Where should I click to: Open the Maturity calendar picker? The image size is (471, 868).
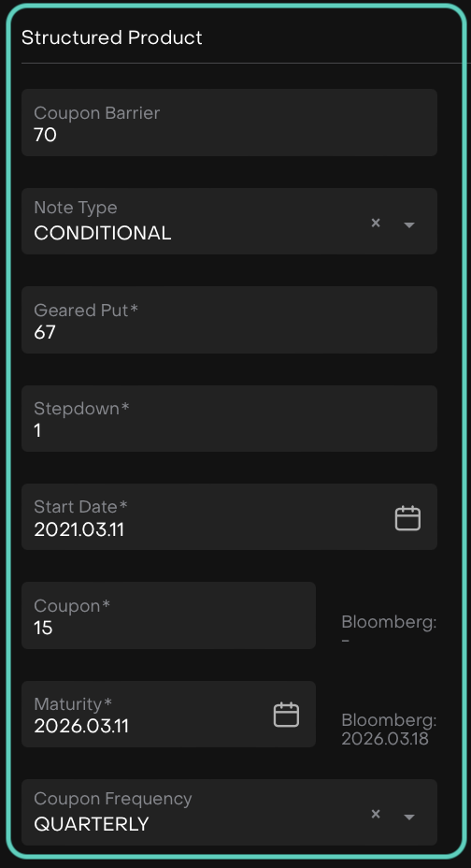[286, 715]
